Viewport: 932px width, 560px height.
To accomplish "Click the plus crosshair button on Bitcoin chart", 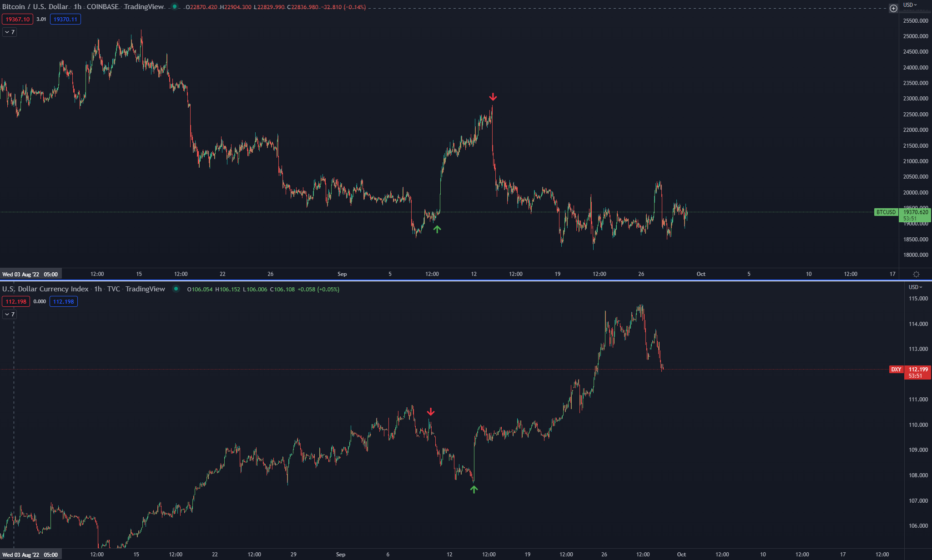I will 893,8.
